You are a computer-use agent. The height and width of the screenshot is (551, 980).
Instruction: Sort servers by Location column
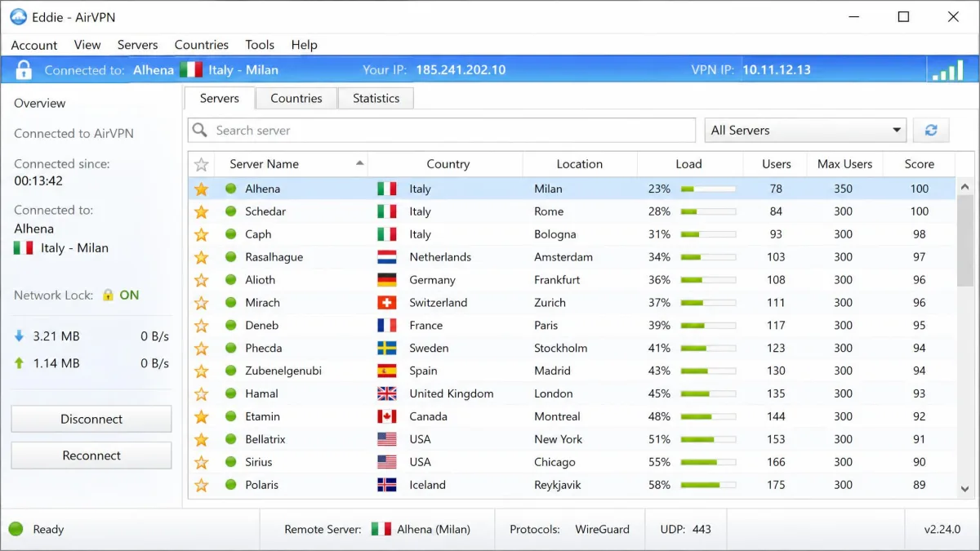(580, 164)
